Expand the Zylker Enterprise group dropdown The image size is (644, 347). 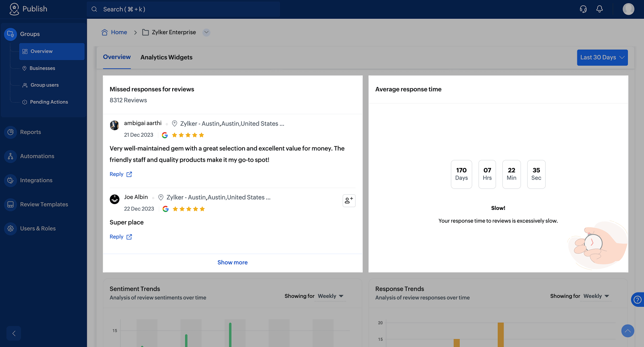[206, 32]
